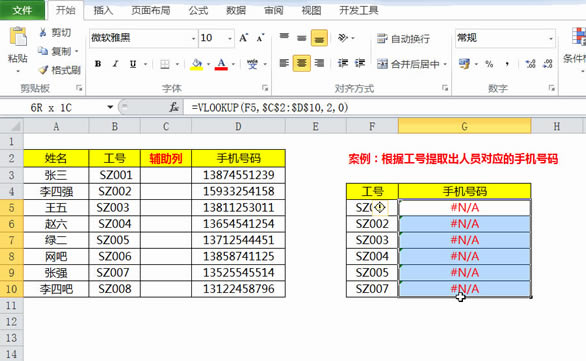Increase decimal places
Screen dimensions: 586x361
pos(530,64)
